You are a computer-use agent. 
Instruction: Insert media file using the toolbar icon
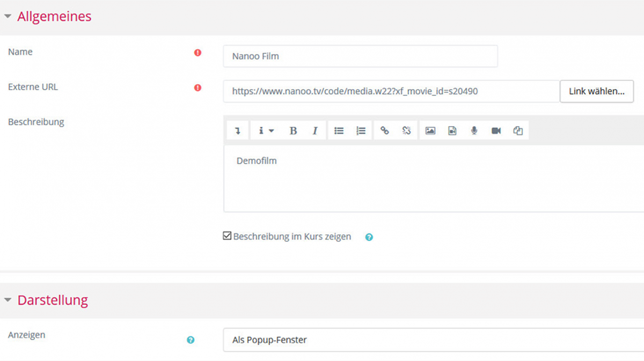click(452, 130)
